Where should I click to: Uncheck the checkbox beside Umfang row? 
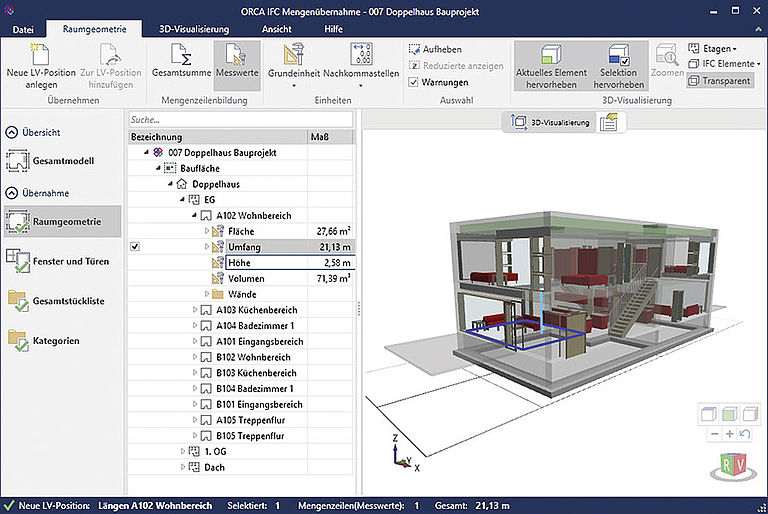click(x=135, y=247)
